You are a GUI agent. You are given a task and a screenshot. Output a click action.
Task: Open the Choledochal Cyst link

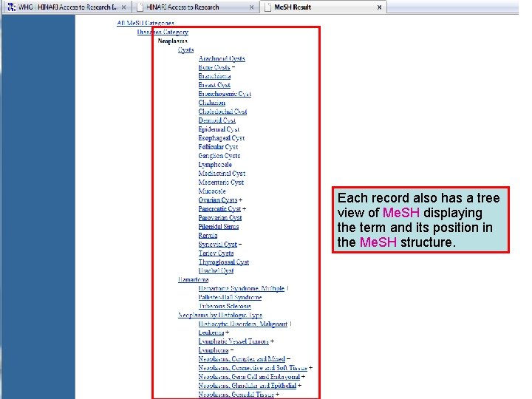[222, 112]
